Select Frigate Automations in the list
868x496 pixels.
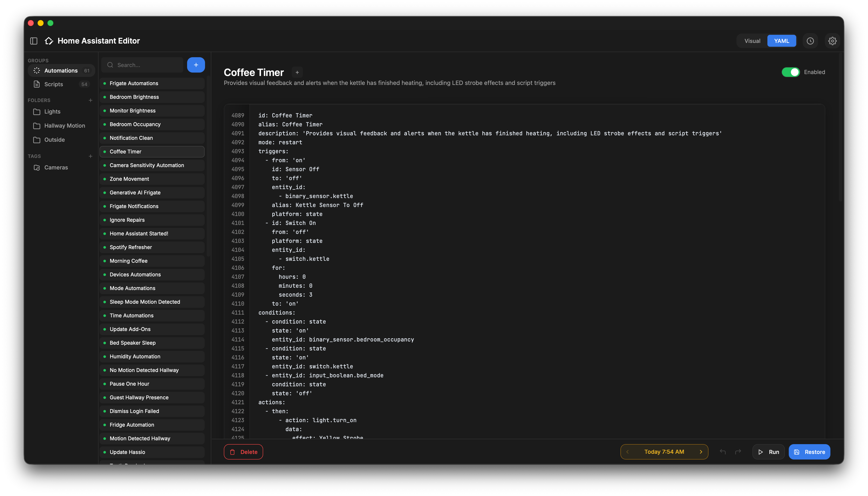coord(152,83)
